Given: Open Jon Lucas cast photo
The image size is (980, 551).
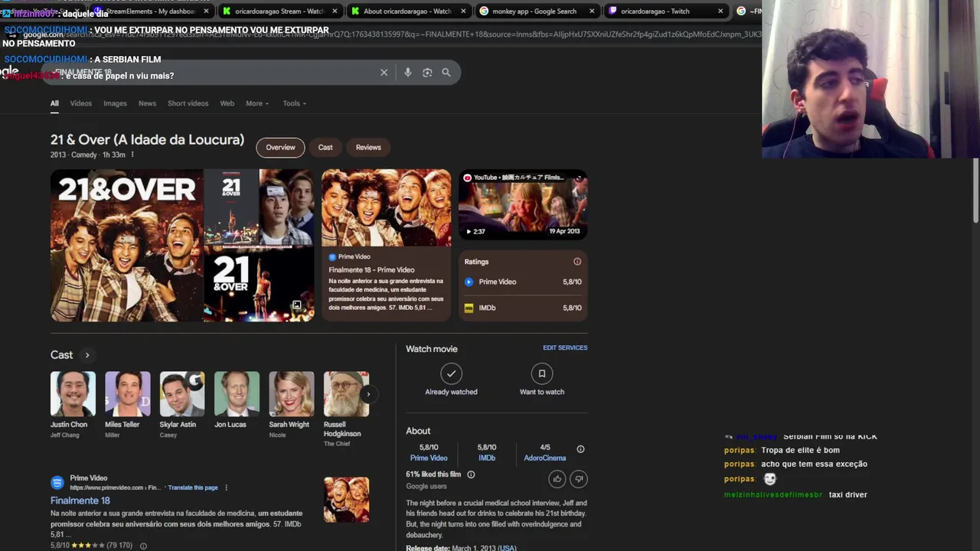Looking at the screenshot, I should coord(237,394).
